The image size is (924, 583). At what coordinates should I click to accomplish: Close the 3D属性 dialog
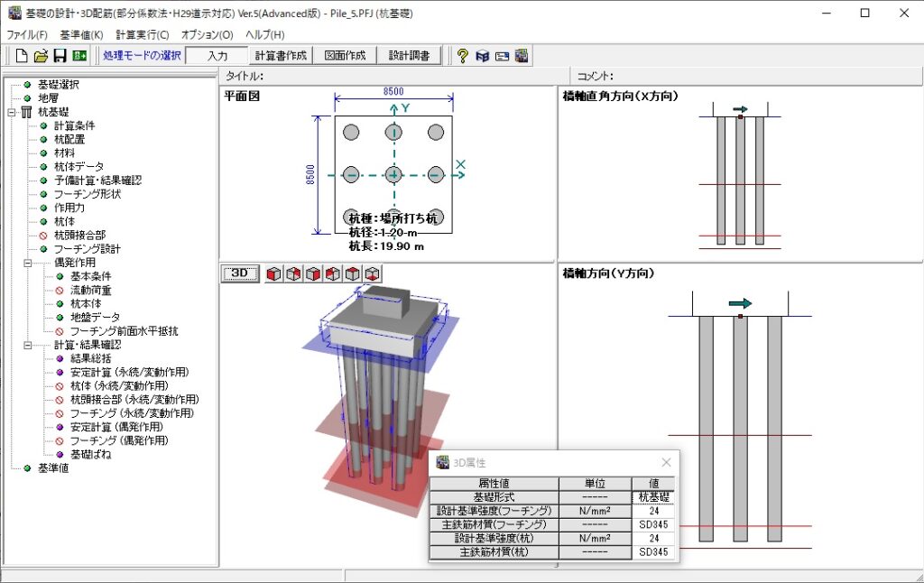(666, 462)
